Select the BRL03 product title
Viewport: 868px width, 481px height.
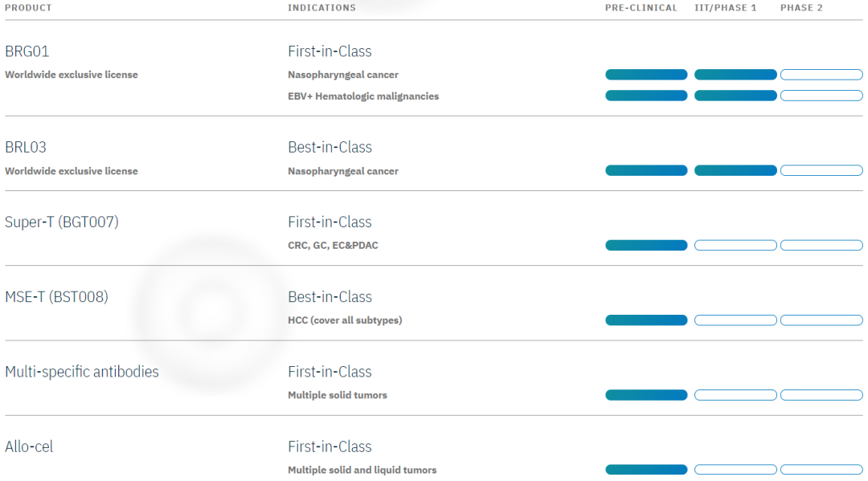click(x=26, y=148)
